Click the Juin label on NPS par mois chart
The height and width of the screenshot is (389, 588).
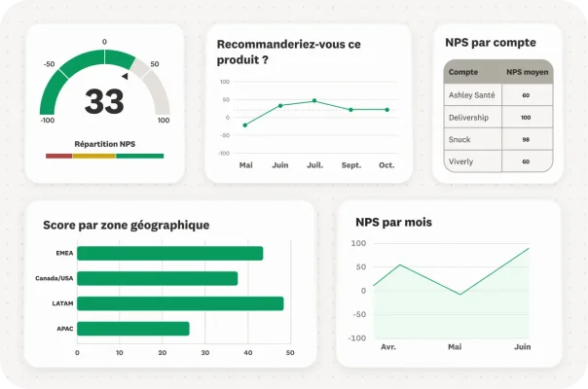click(523, 347)
